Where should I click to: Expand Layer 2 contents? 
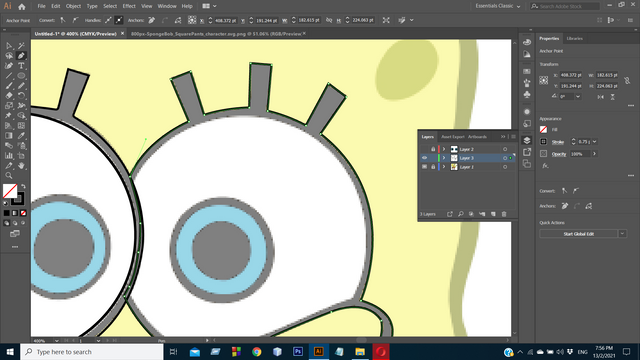(x=444, y=149)
